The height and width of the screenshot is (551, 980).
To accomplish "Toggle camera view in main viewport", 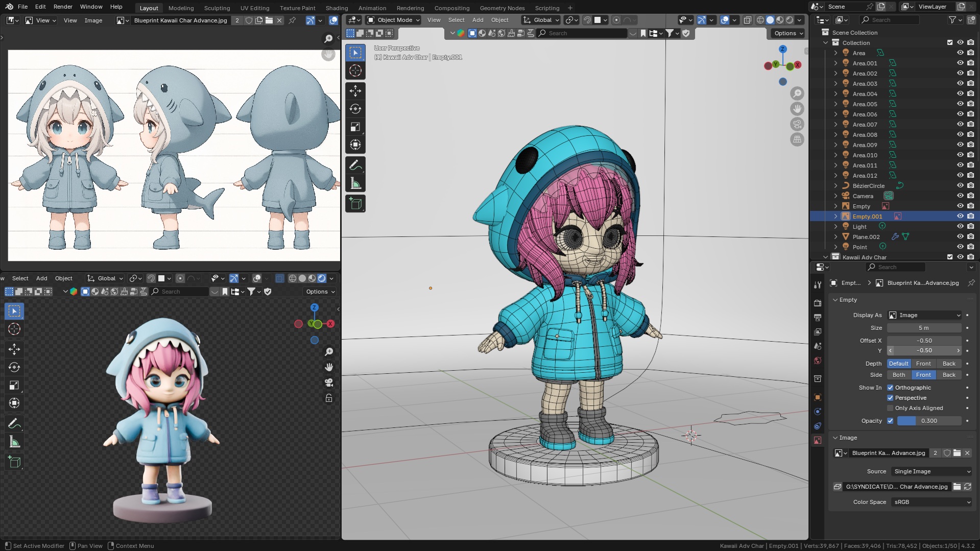I will (x=797, y=124).
